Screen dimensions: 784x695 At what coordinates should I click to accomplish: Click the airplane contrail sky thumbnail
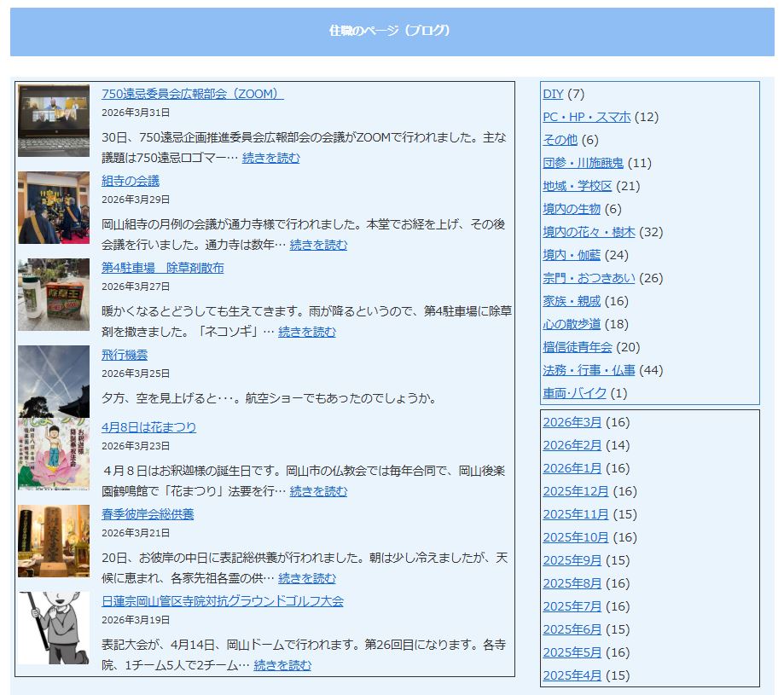click(53, 381)
